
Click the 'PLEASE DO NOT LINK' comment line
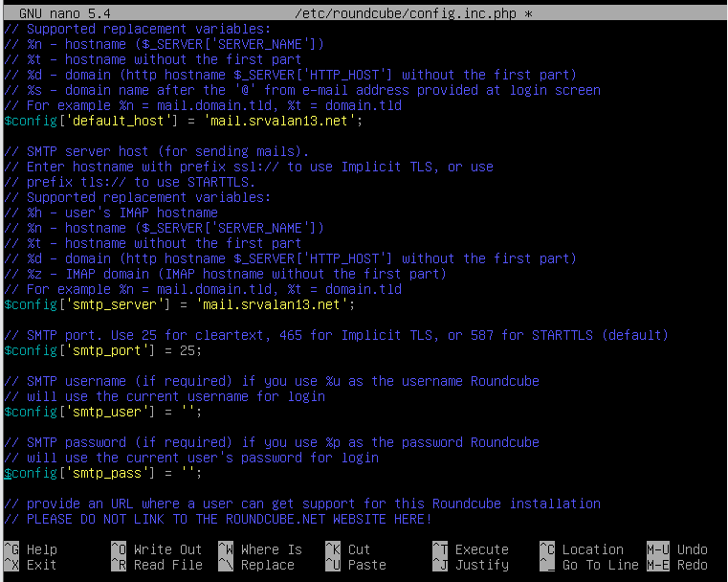(218, 519)
